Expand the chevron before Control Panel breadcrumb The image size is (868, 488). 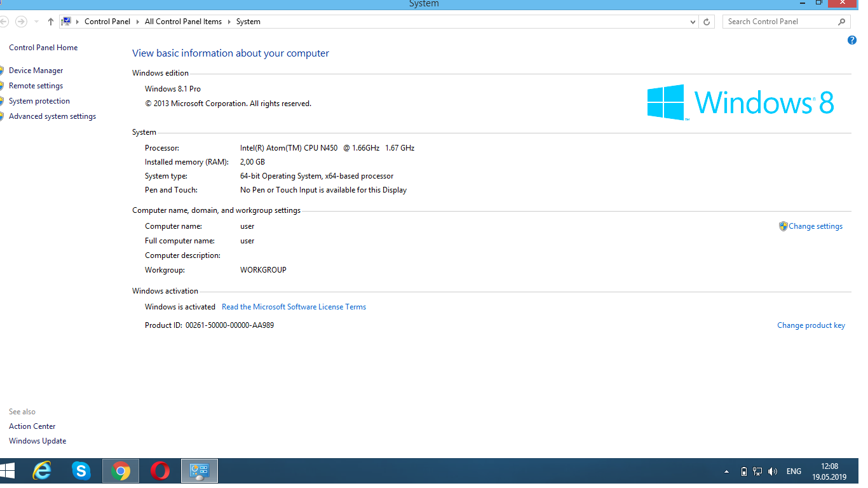pos(78,22)
